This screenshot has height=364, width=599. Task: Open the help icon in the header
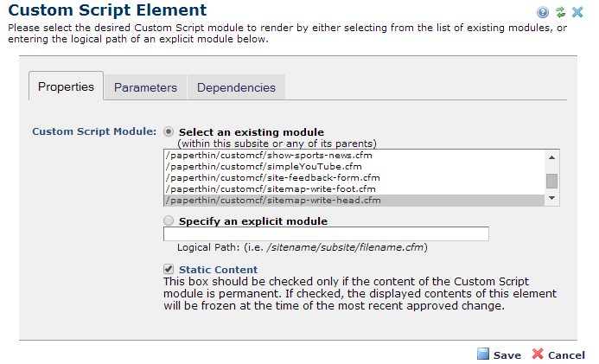[543, 12]
